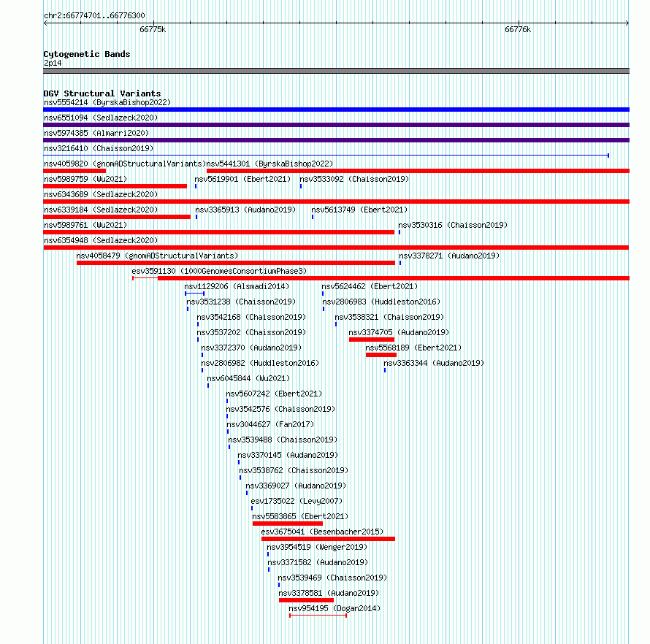Click the right arrow of the ruler
650x644 pixels.
pos(627,23)
